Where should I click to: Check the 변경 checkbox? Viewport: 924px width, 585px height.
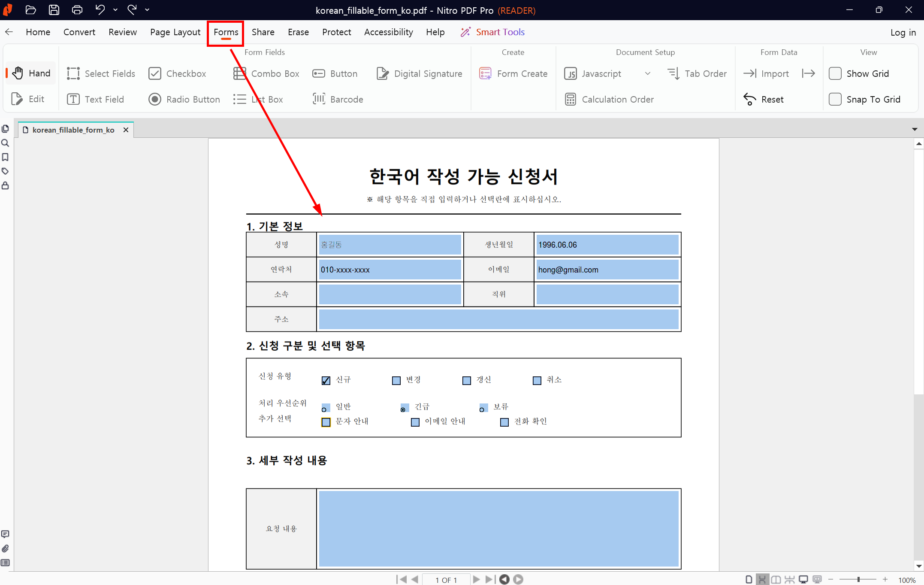[396, 380]
